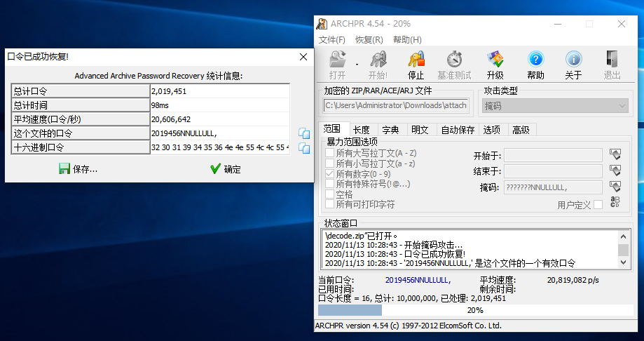The height and width of the screenshot is (341, 644).
Task: Select the 总计口令 value 2,019,451
Action: (220, 91)
